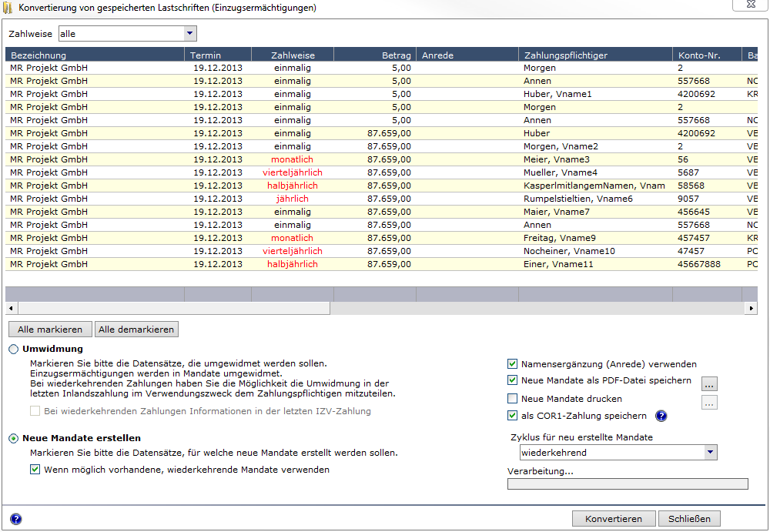Click the left arrow of the horizontal scrollbar
This screenshot has height=532, width=770.
pos(12,309)
